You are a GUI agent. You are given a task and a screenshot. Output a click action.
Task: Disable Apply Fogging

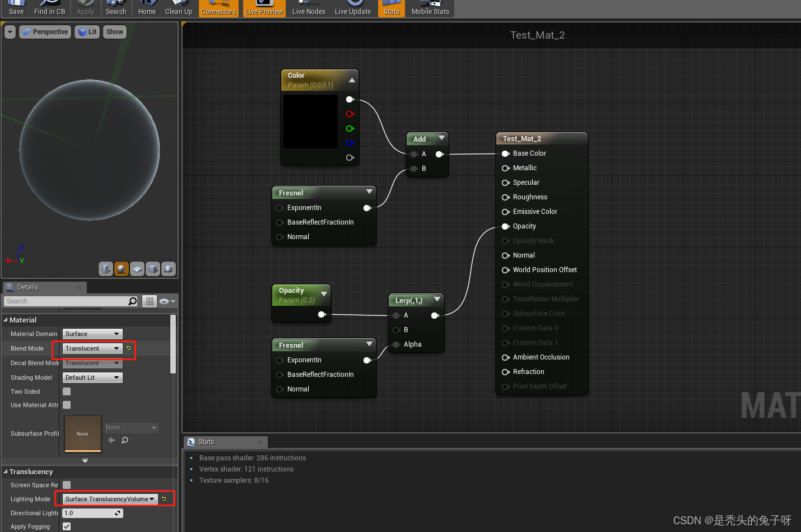[66, 526]
